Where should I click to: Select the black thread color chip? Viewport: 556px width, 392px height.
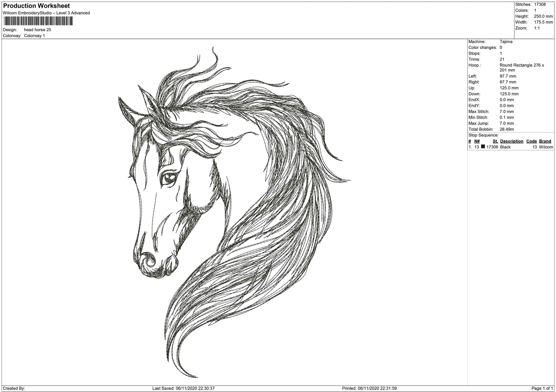[x=484, y=147]
